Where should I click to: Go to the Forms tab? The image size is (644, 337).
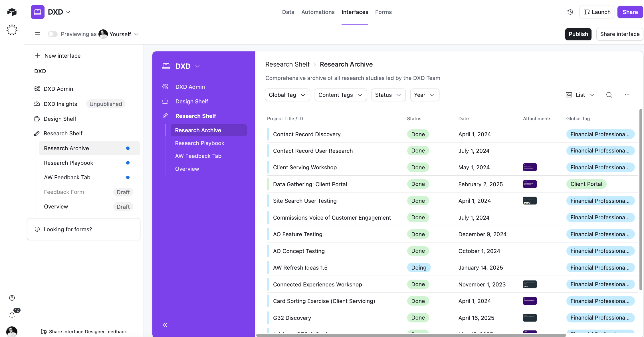(383, 12)
